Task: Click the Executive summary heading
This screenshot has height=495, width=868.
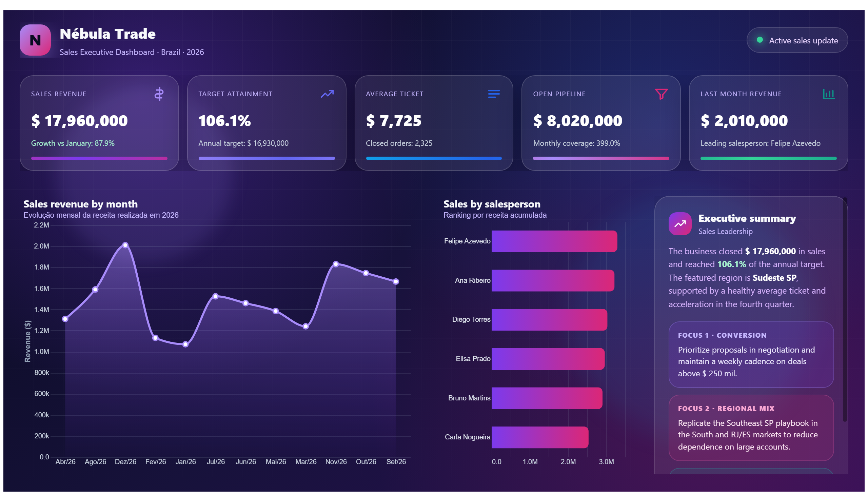Action: [747, 218]
